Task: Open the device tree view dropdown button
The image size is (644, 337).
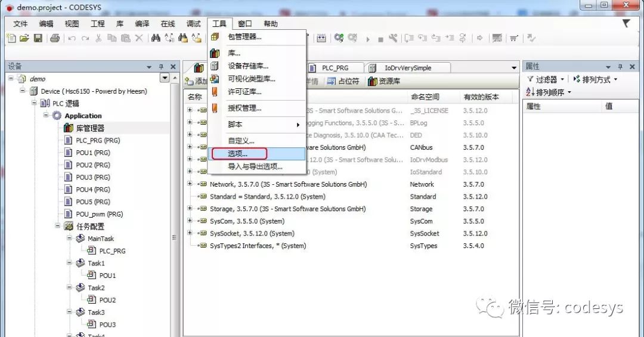Action: 165,78
